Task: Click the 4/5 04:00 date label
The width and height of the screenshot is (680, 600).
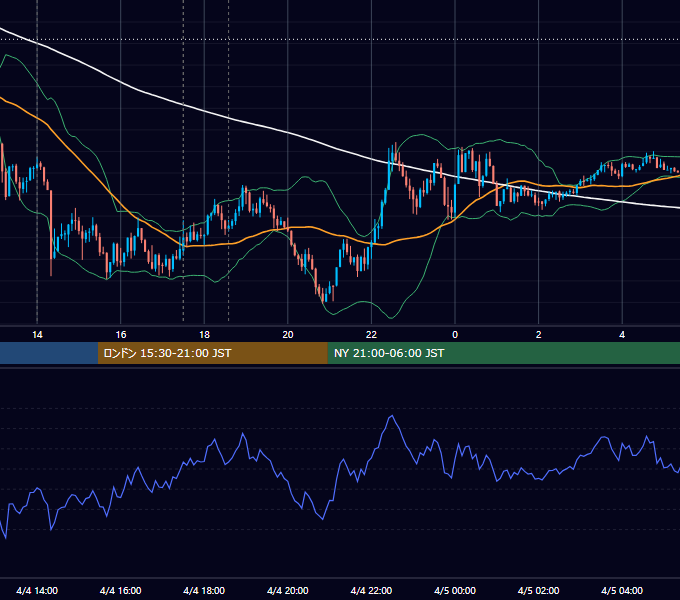Action: click(622, 590)
